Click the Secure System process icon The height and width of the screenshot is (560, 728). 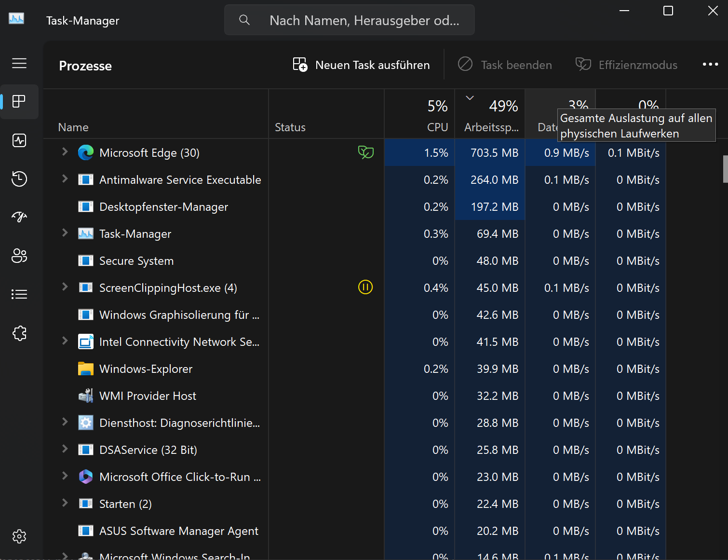(x=86, y=260)
